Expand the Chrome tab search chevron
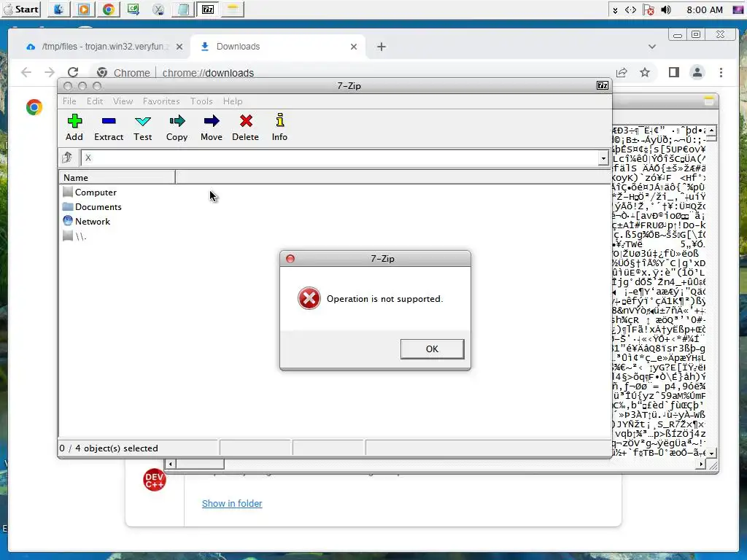This screenshot has height=560, width=747. point(652,47)
